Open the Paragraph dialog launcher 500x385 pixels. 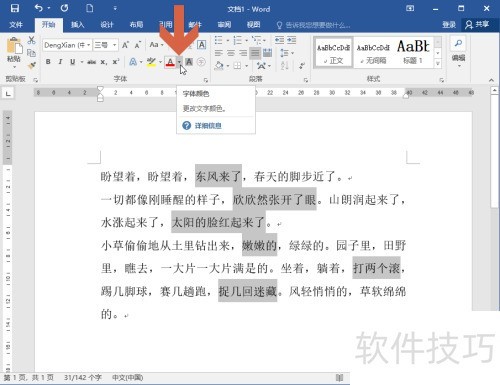(x=305, y=80)
